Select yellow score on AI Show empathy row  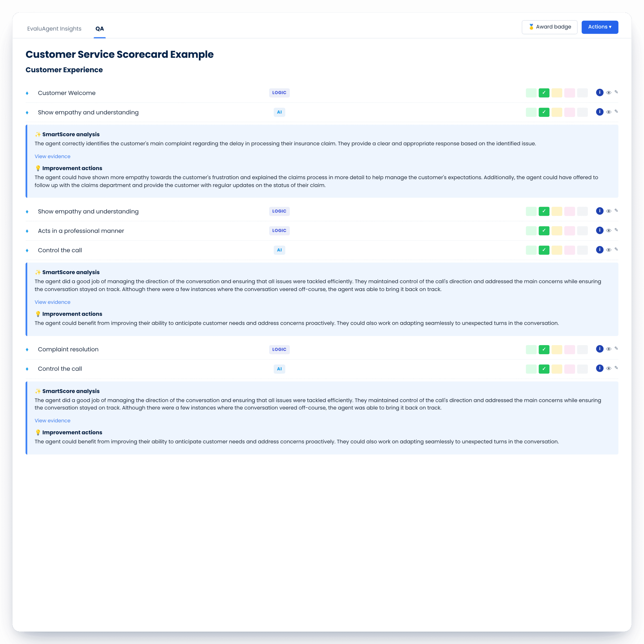[557, 112]
